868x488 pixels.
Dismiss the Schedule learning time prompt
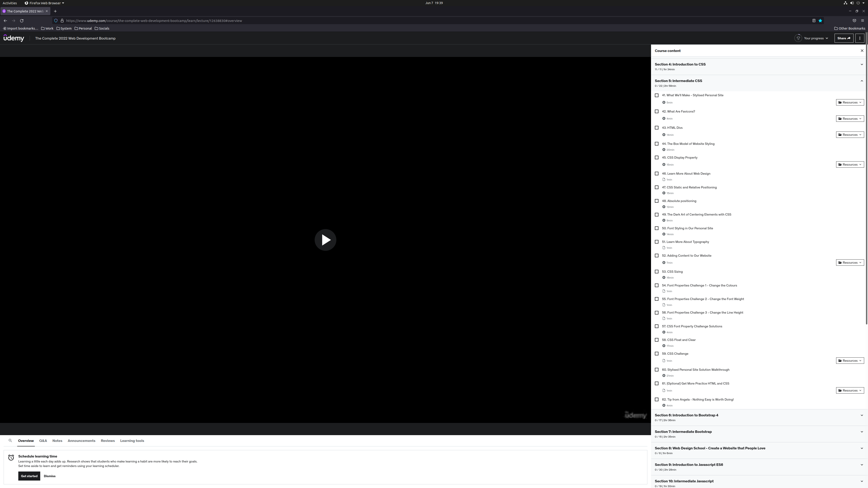coord(50,476)
